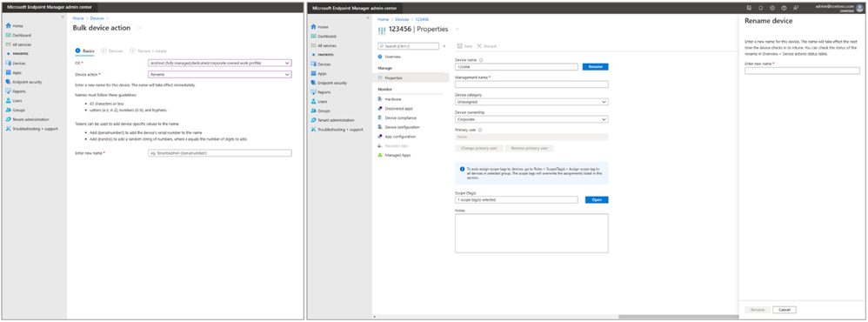Click the Home breadcrumb in the Bulk device action window

(78, 18)
